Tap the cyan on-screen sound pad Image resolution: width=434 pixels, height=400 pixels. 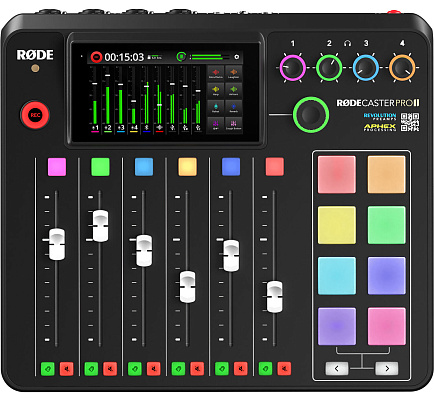(x=216, y=108)
